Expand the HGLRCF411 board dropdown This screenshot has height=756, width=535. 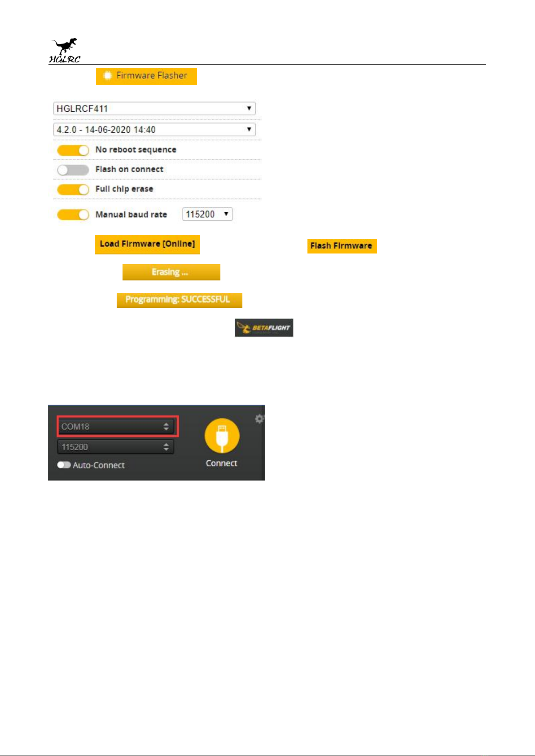click(x=154, y=109)
